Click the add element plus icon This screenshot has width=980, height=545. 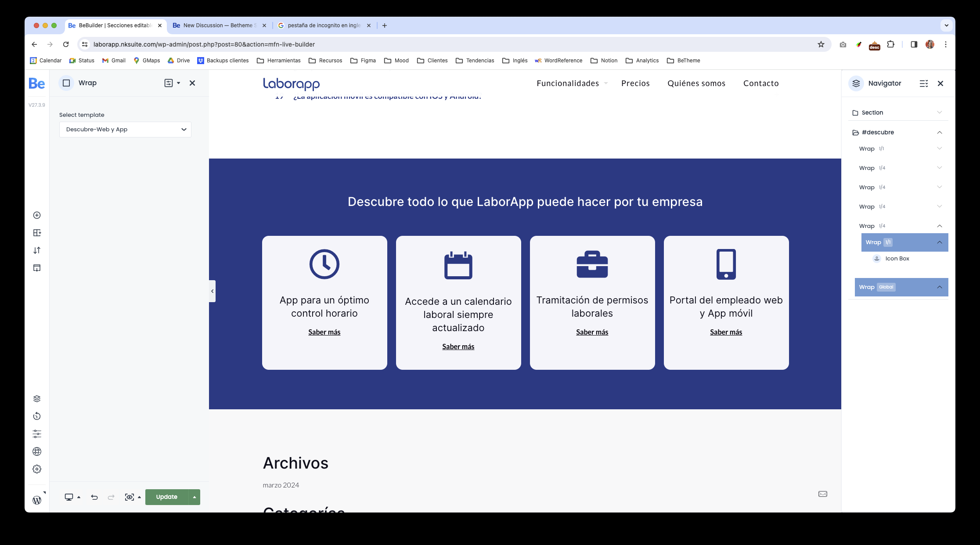point(37,215)
